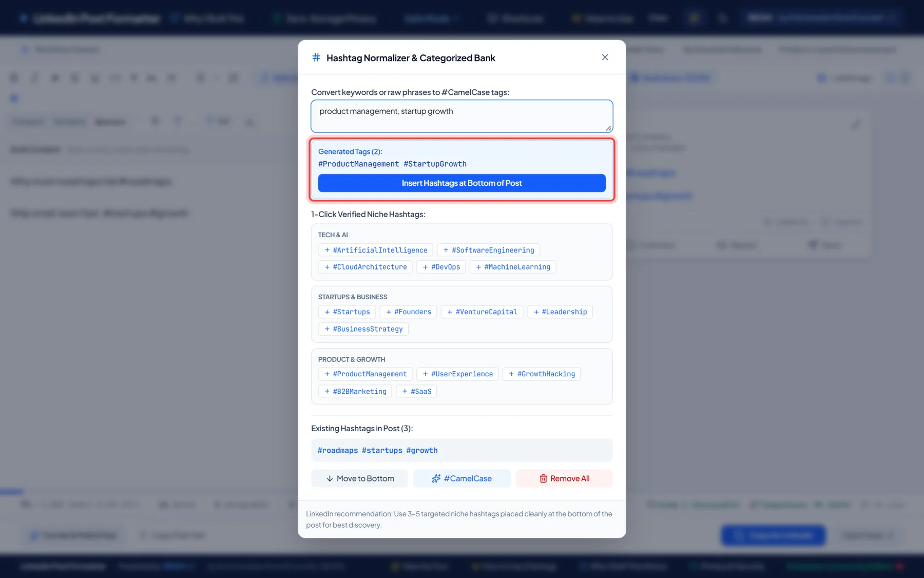Click the #growth existing hashtag text
Viewport: 924px width, 578px height.
point(422,450)
